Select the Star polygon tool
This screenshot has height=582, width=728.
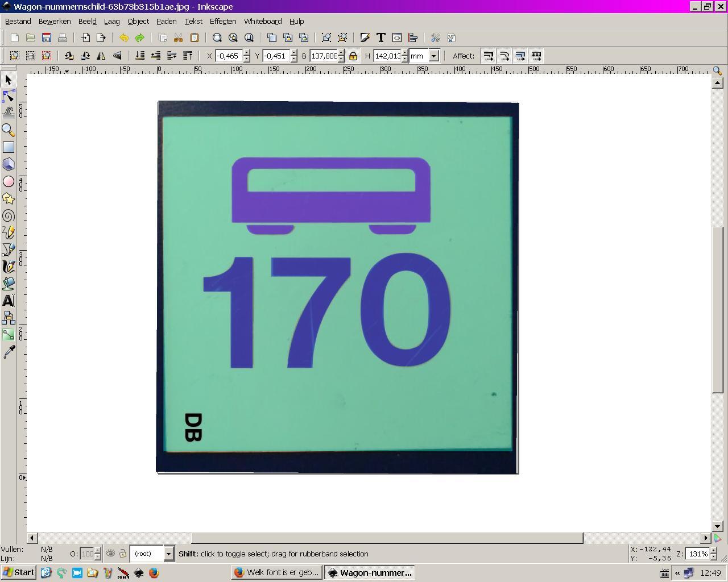tap(9, 198)
